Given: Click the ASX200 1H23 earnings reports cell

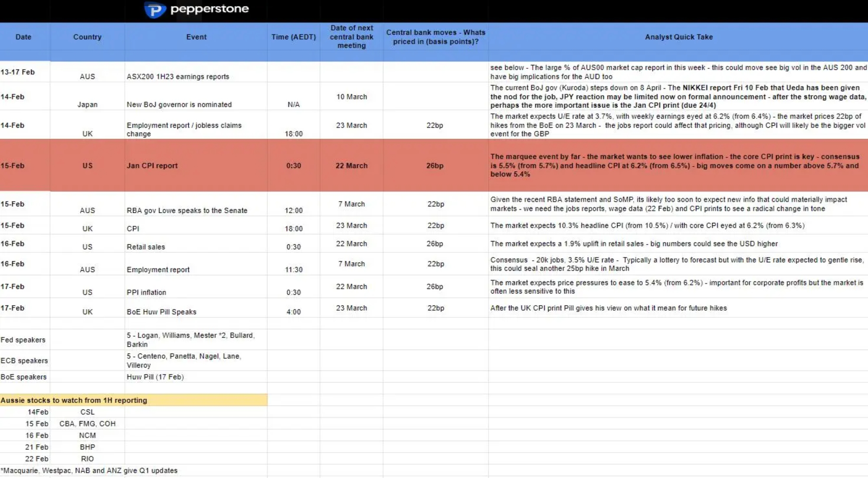Looking at the screenshot, I should pos(178,77).
